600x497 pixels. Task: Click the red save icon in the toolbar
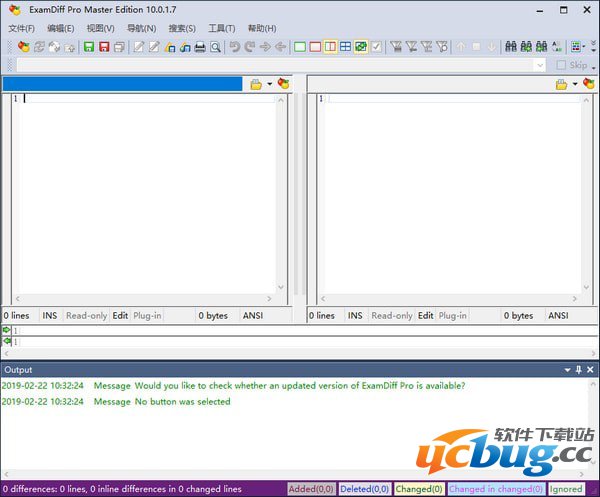(104, 47)
